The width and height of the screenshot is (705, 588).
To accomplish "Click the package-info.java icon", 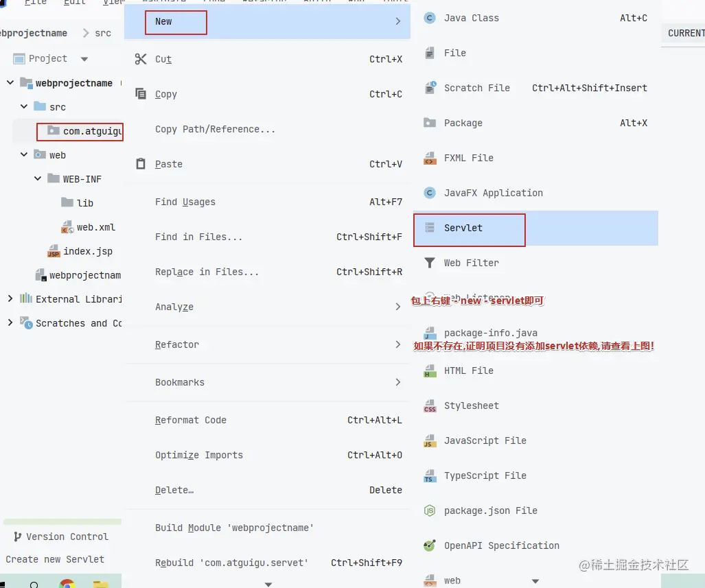I will point(430,333).
